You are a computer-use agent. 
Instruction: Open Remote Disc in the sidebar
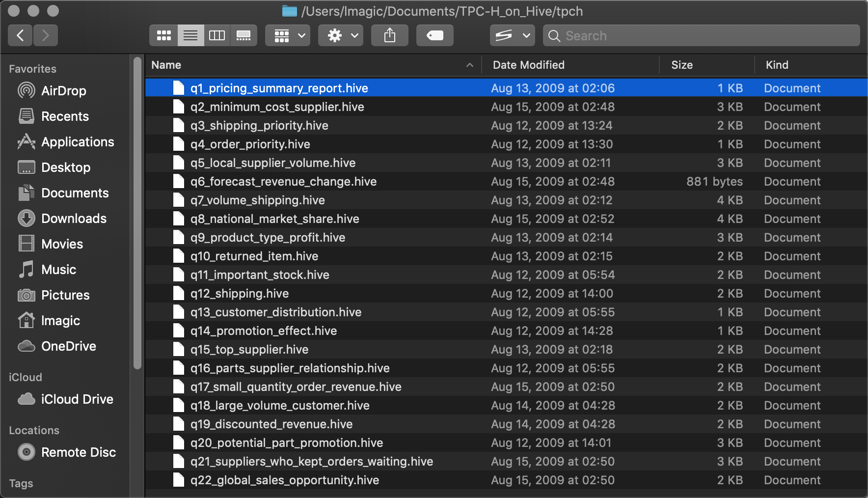click(x=64, y=452)
